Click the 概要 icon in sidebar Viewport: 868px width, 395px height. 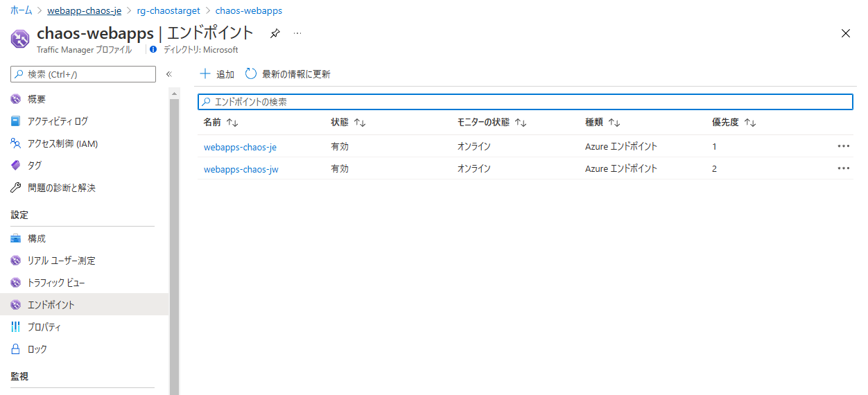coord(16,99)
